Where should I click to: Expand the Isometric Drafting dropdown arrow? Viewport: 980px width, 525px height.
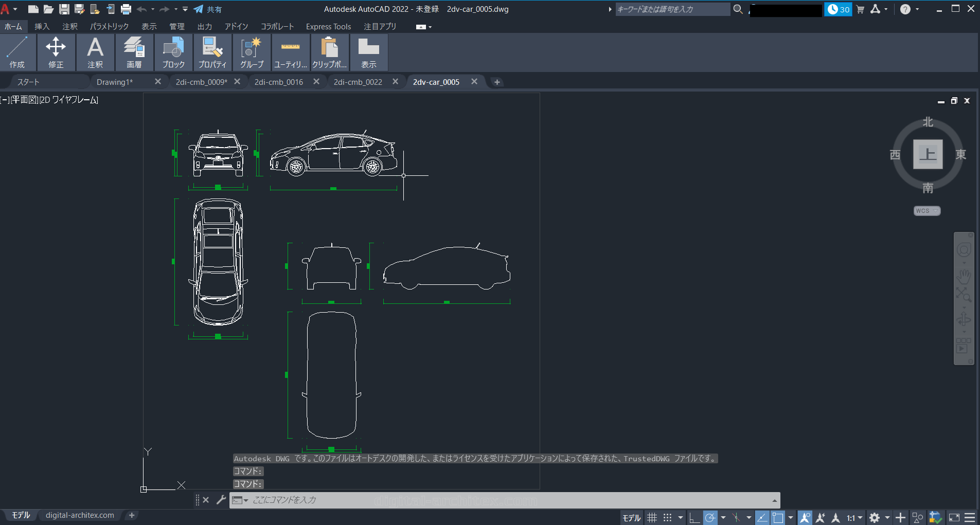coord(749,518)
